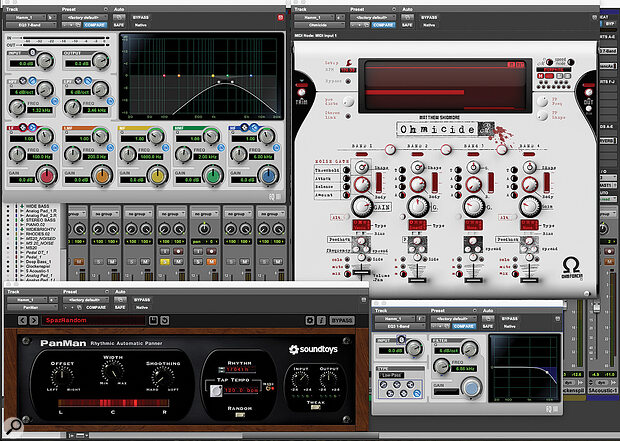Open EQ3 7-Band plug-in selector dropdown
Screen dimensions: 620x441
(31, 25)
